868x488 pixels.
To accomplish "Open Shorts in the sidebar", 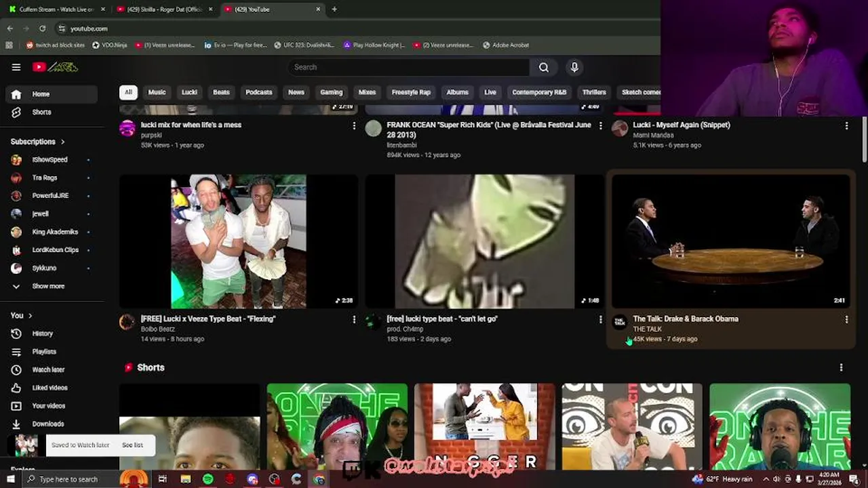I will click(52, 112).
